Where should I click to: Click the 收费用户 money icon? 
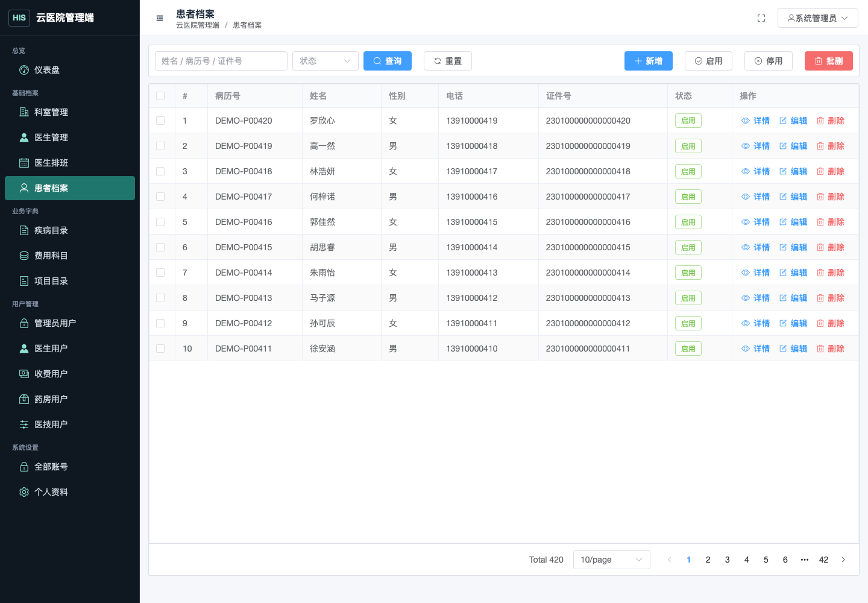click(x=24, y=374)
